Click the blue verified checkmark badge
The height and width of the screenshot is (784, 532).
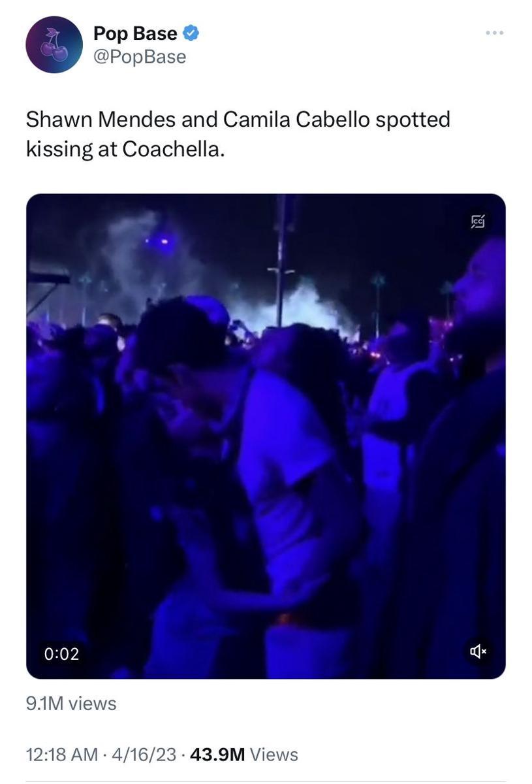click(x=191, y=33)
